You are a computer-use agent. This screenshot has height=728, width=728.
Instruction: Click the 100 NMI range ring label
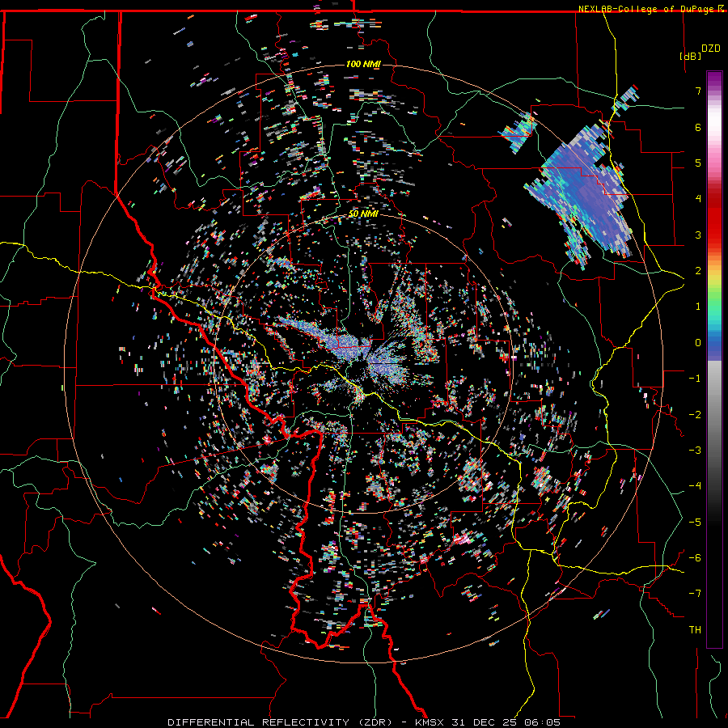point(363,64)
